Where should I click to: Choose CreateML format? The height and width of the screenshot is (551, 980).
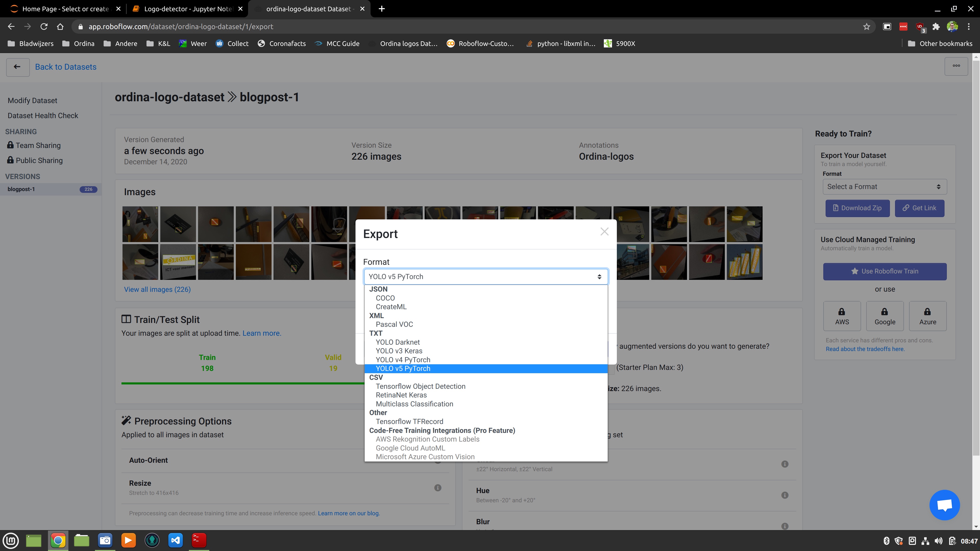[x=486, y=307]
